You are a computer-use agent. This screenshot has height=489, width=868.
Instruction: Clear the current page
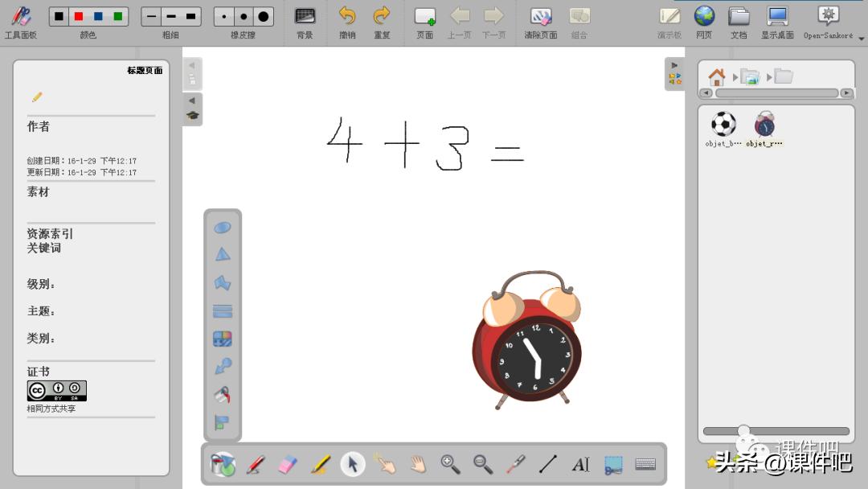(x=540, y=16)
